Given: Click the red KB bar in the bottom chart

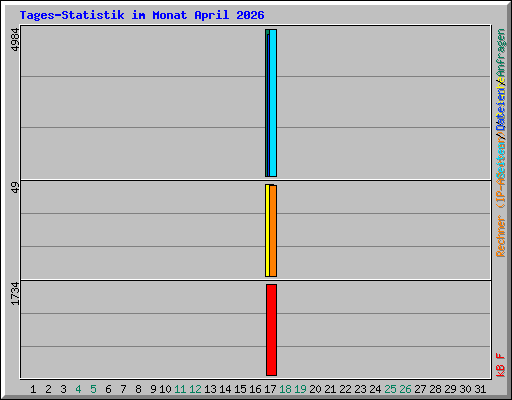Looking at the screenshot, I should tap(271, 330).
